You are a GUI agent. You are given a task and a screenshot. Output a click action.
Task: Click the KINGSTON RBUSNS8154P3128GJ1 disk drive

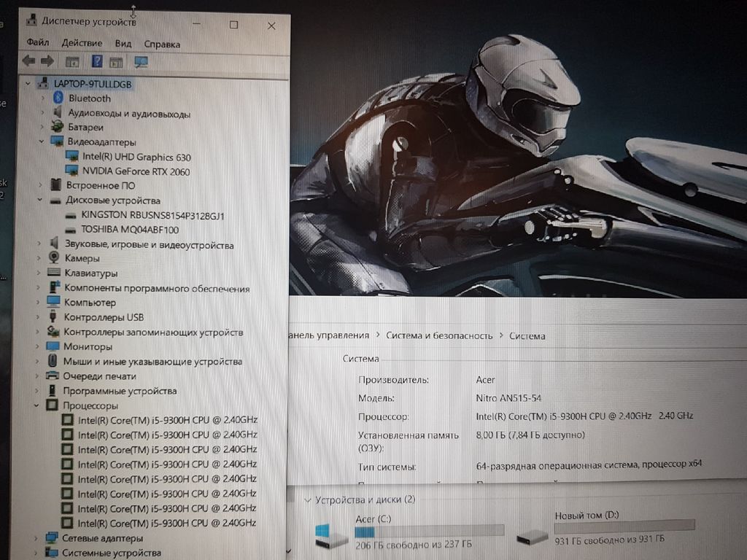coord(152,216)
